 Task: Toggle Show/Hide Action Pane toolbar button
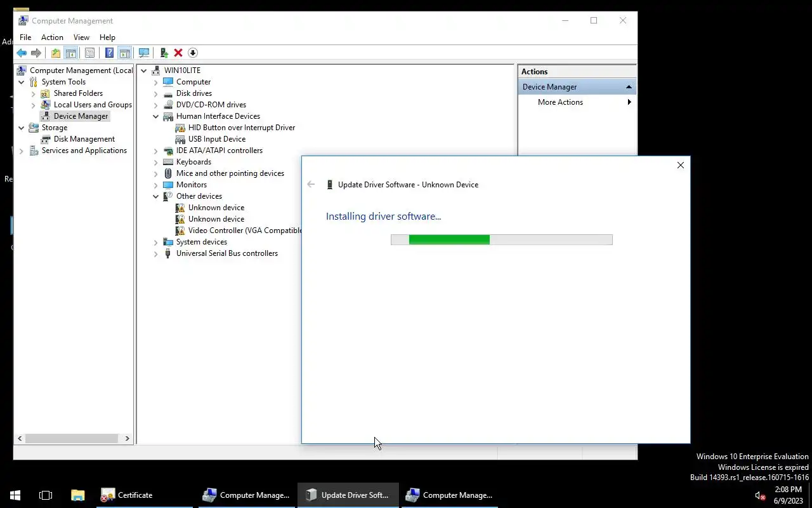(x=125, y=53)
